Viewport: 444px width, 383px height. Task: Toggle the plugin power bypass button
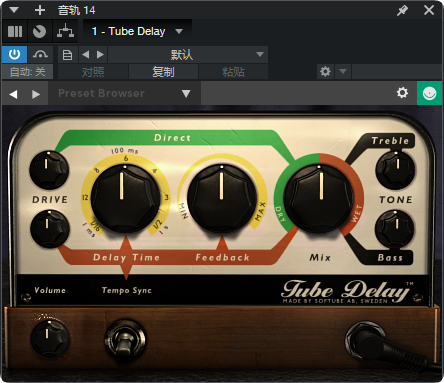pos(14,54)
